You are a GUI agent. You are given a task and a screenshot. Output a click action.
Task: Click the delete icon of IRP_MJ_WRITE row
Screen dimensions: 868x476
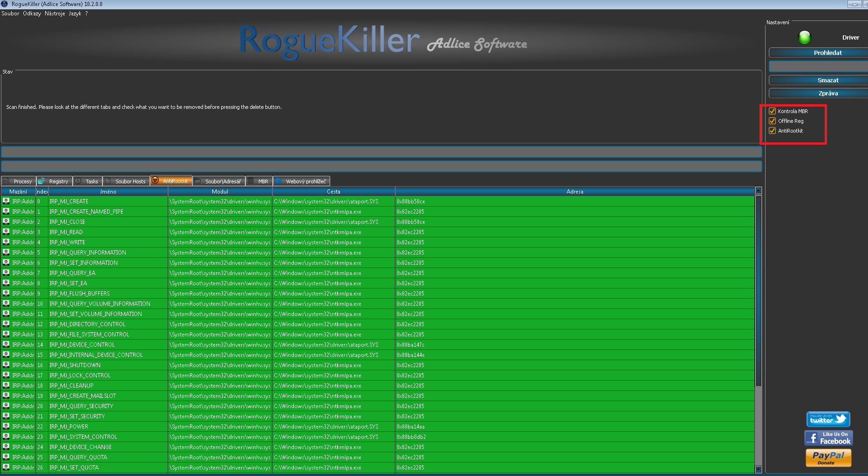point(6,242)
